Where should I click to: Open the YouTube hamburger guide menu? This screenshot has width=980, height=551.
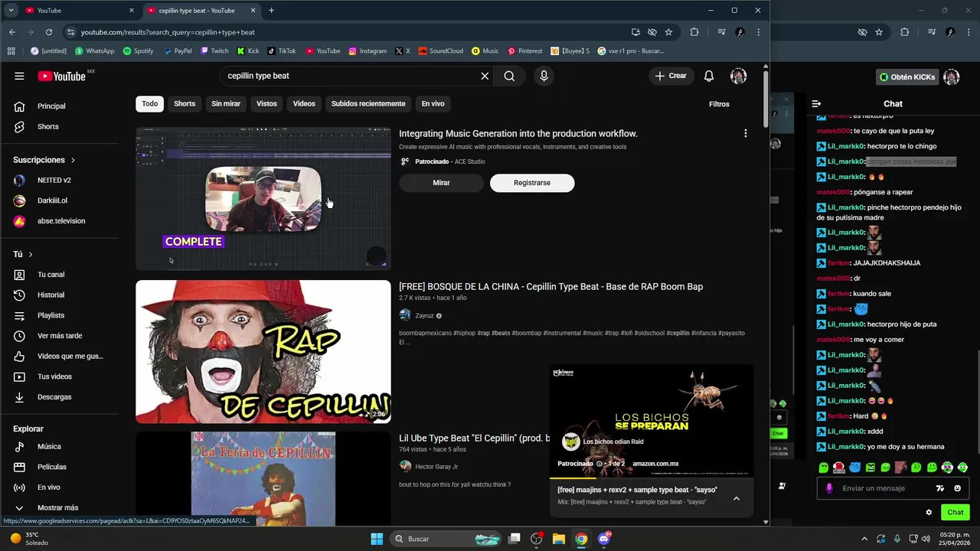coord(19,76)
